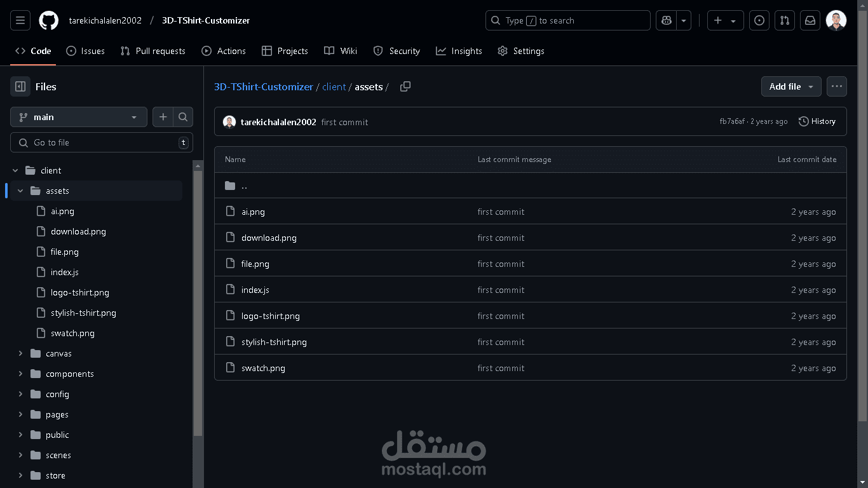Click the 3D-TShirt-Customizer breadcrumb link

tap(264, 86)
